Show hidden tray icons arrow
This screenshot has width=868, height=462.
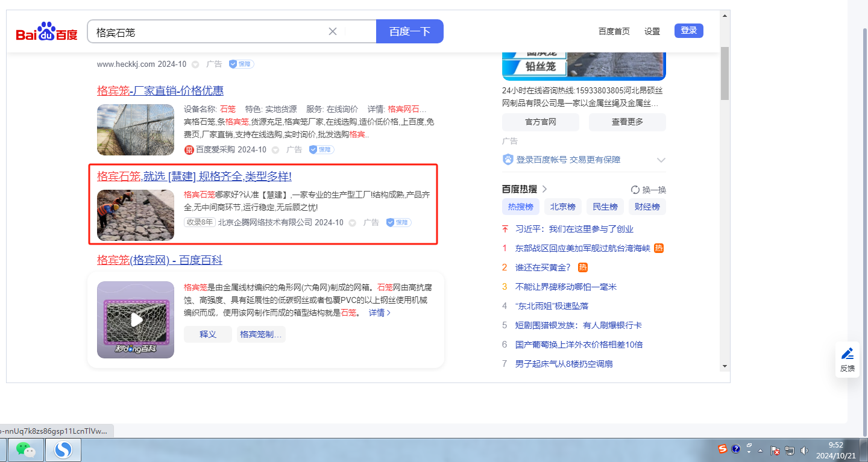point(761,451)
